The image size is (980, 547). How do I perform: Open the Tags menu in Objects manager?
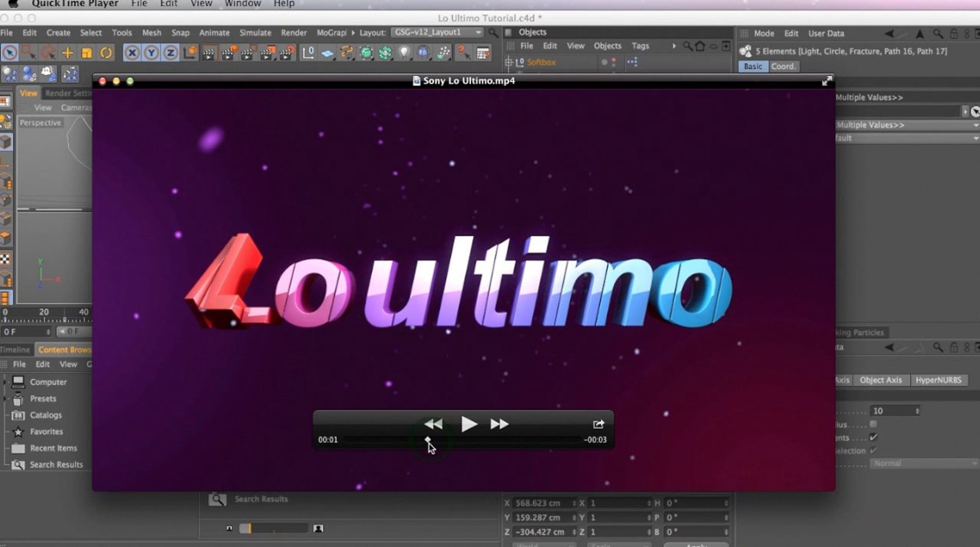coord(640,46)
